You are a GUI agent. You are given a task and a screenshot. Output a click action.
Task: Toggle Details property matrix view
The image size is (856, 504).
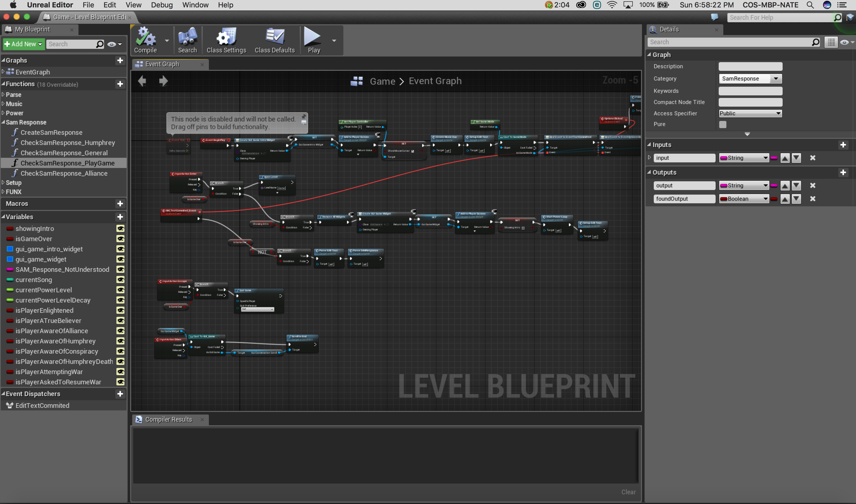(x=831, y=42)
